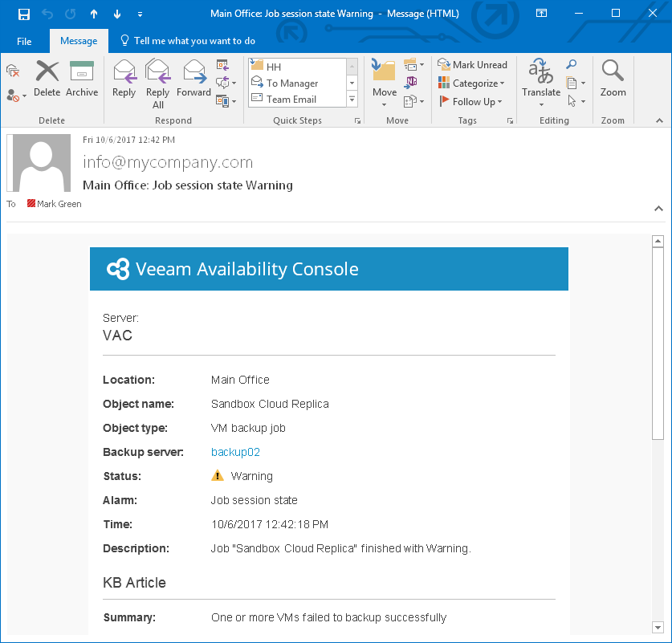Select the To Manager quick step
Screen dimensions: 672x643
[292, 83]
